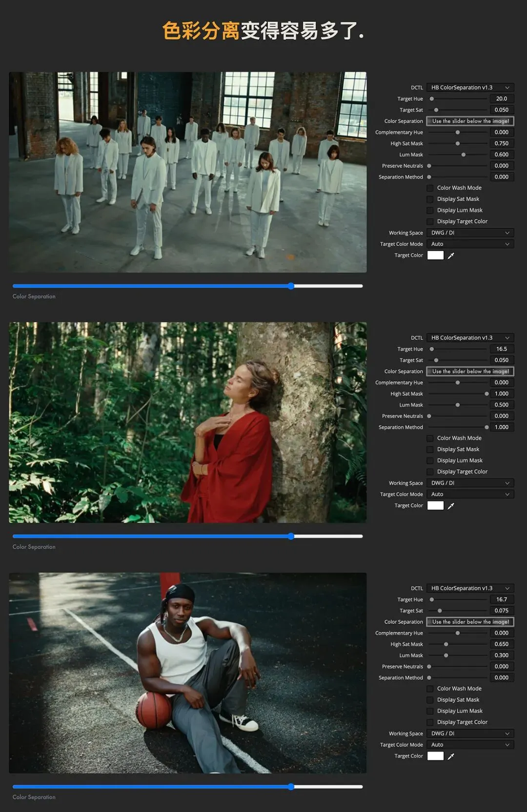Click the Target Sat field showing 0.075
Screen dimensions: 527x812
502,611
